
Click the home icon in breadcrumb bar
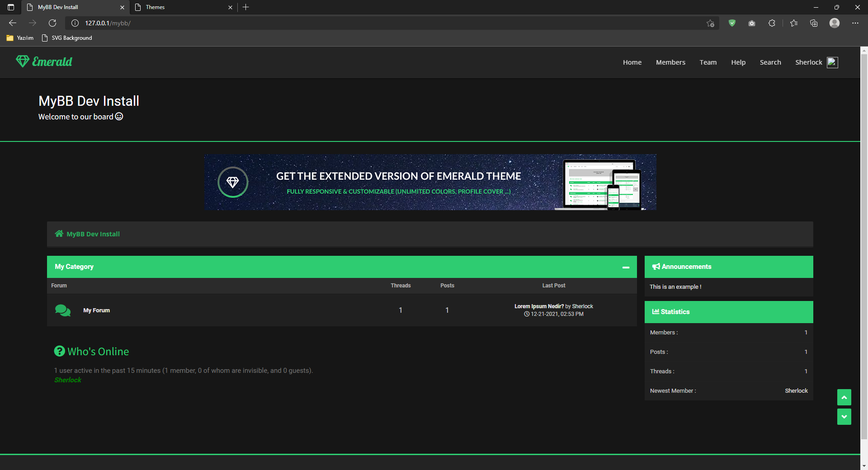(59, 234)
